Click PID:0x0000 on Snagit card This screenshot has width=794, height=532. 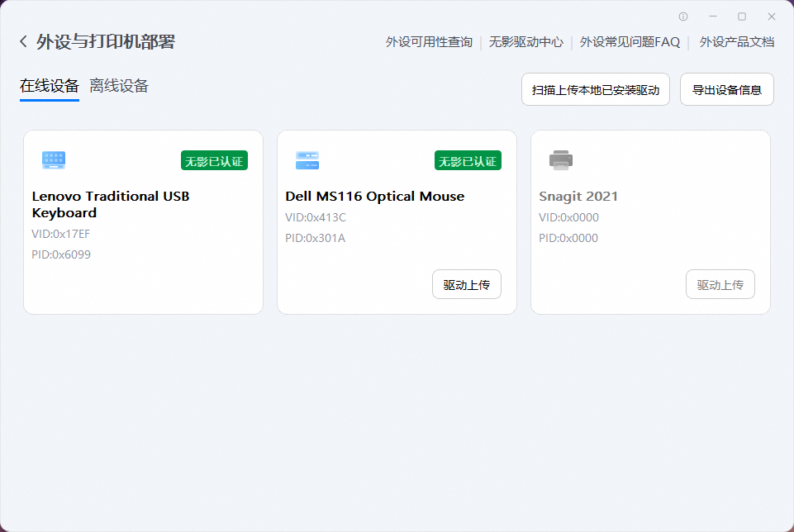tap(568, 239)
